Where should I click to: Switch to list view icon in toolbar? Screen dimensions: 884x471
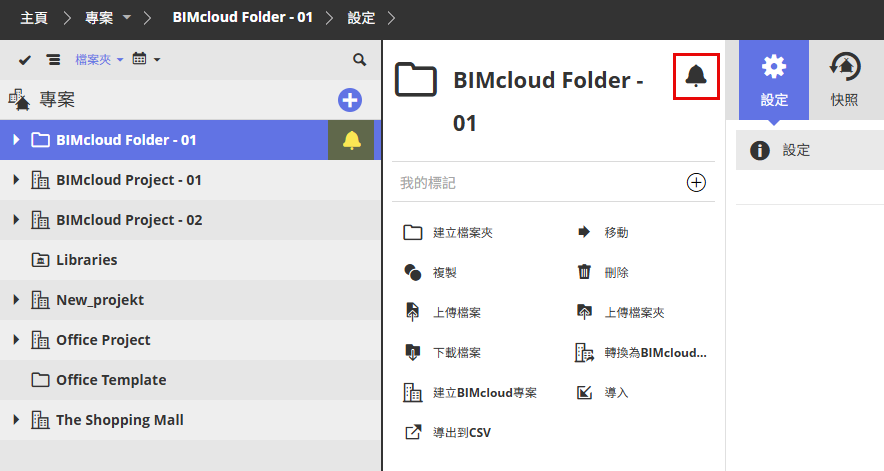(x=53, y=59)
